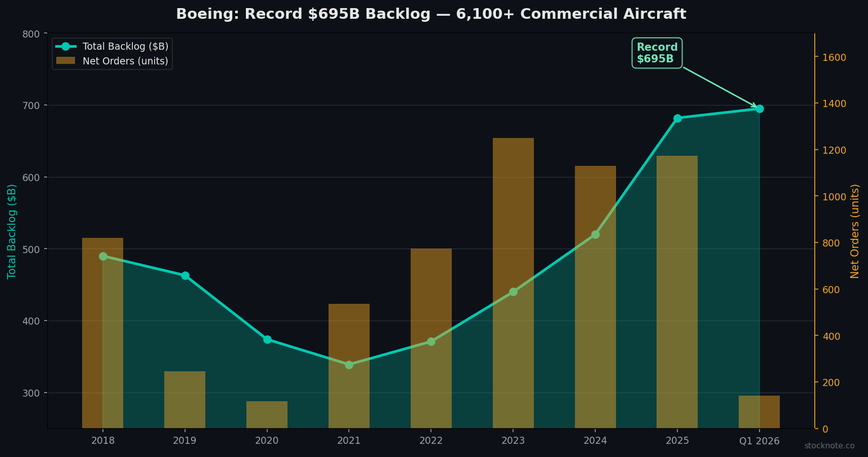The height and width of the screenshot is (457, 868).
Task: Click the '200' right axis tick label
Action: (831, 382)
